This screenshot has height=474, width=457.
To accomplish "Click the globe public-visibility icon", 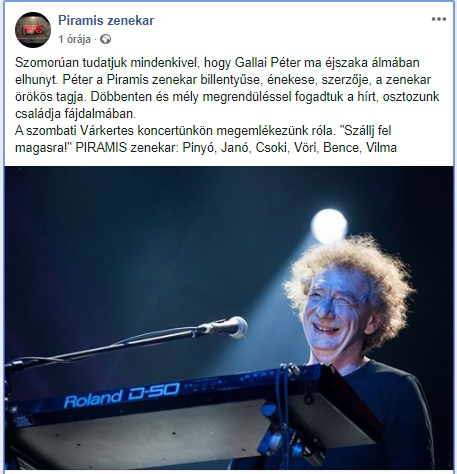I will click(106, 39).
